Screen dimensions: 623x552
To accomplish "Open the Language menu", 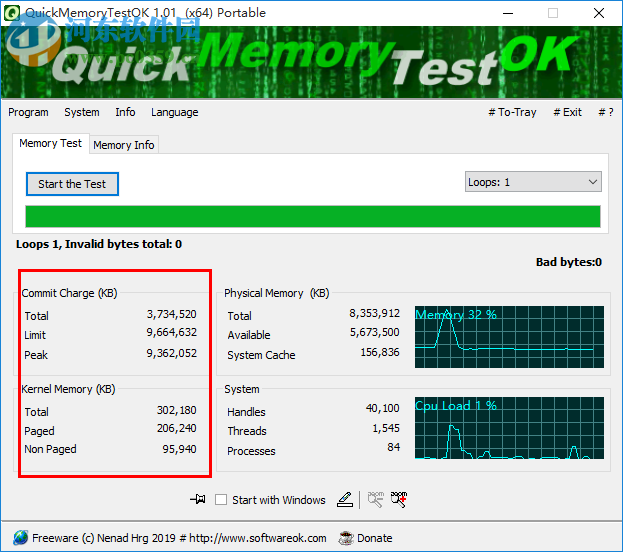I will tap(174, 112).
